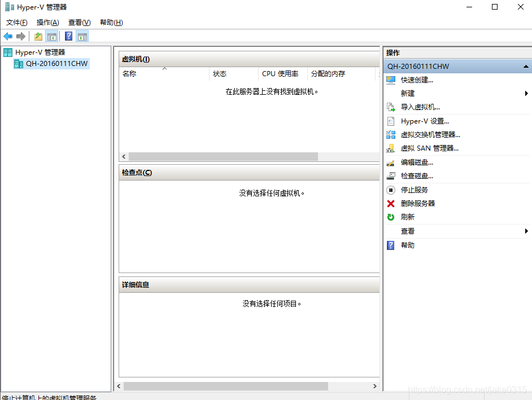This screenshot has width=532, height=400.
Task: Sort by 名称 column header
Action: coord(164,73)
